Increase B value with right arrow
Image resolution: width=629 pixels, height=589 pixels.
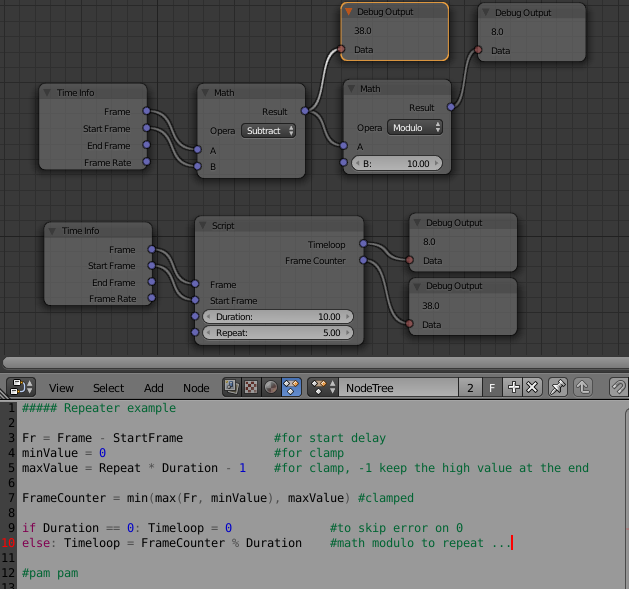point(436,164)
